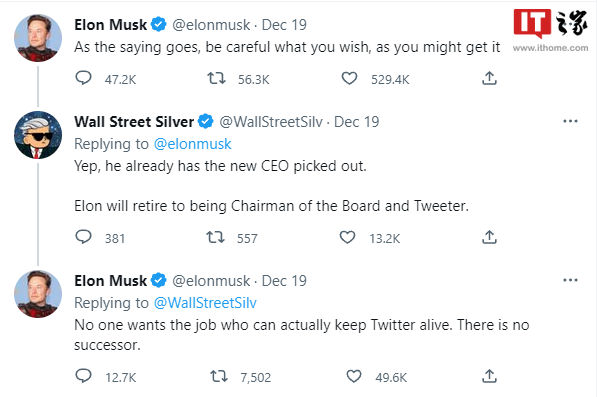The height and width of the screenshot is (397, 597).
Task: Share Elon Musk's first tweet
Action: coord(489,78)
